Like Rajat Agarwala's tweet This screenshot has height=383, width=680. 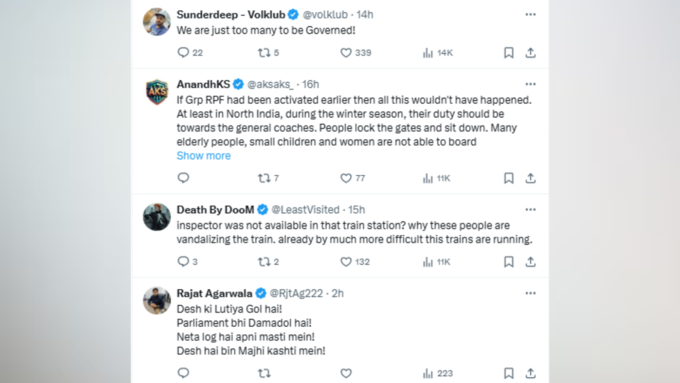[346, 373]
